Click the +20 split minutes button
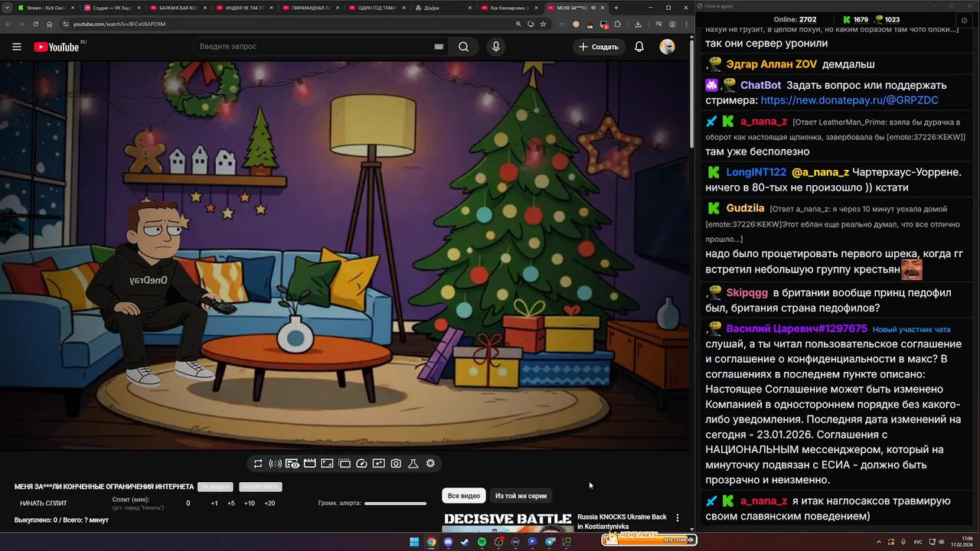 click(269, 504)
